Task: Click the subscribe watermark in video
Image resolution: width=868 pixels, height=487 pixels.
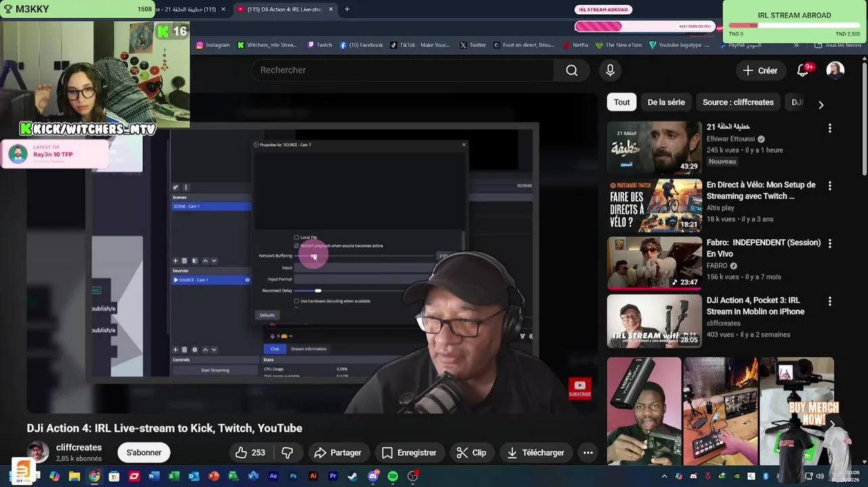Action: point(580,388)
